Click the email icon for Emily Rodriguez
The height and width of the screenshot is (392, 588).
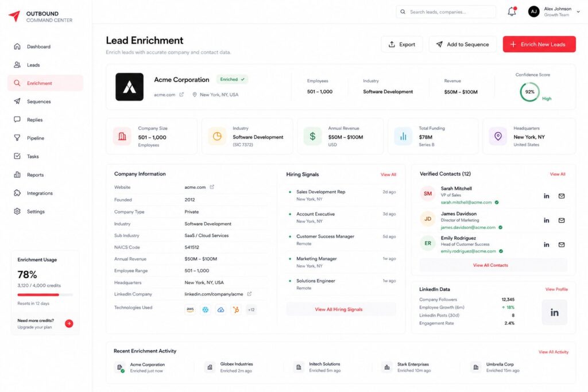coord(562,244)
